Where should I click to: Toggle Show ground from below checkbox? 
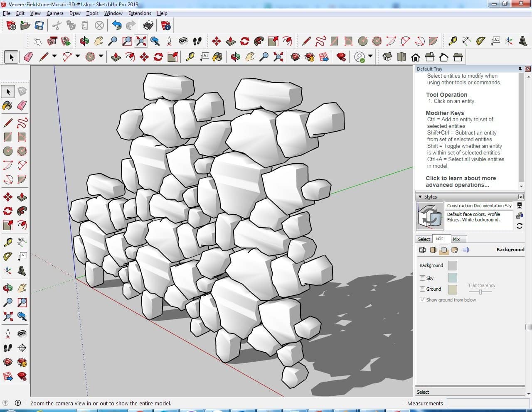tap(422, 299)
